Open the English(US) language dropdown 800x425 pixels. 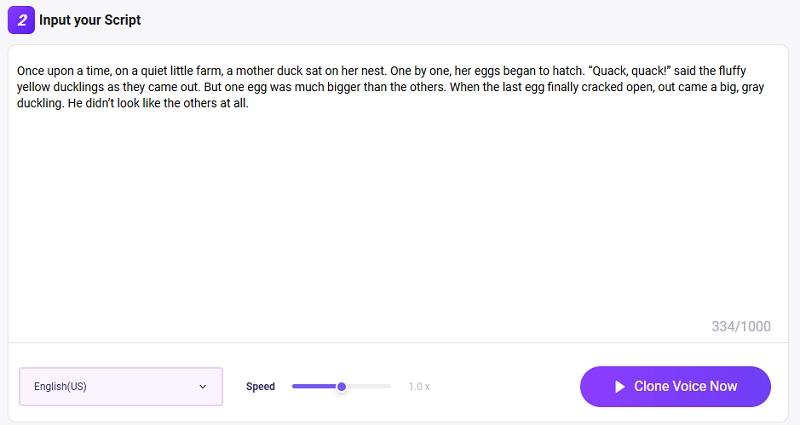(x=120, y=386)
